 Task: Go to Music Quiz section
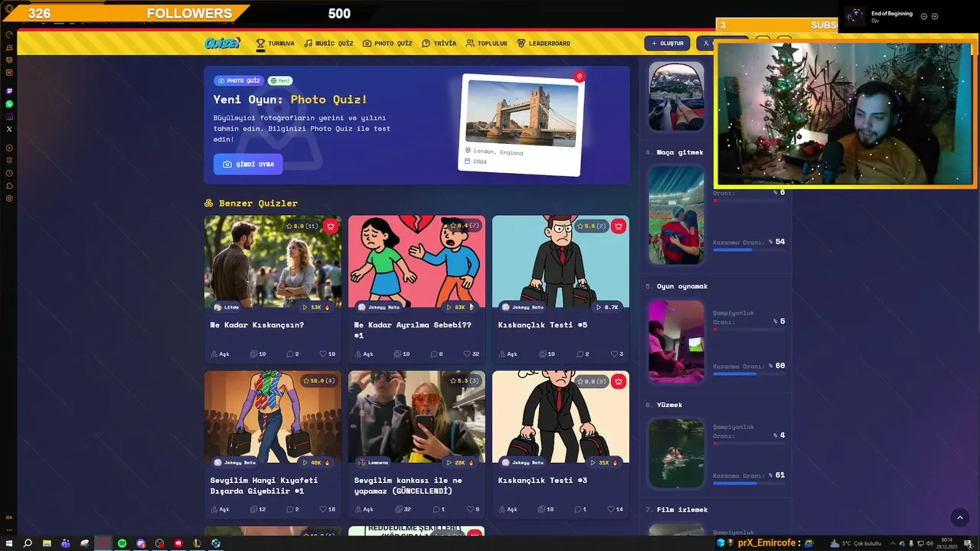[328, 44]
